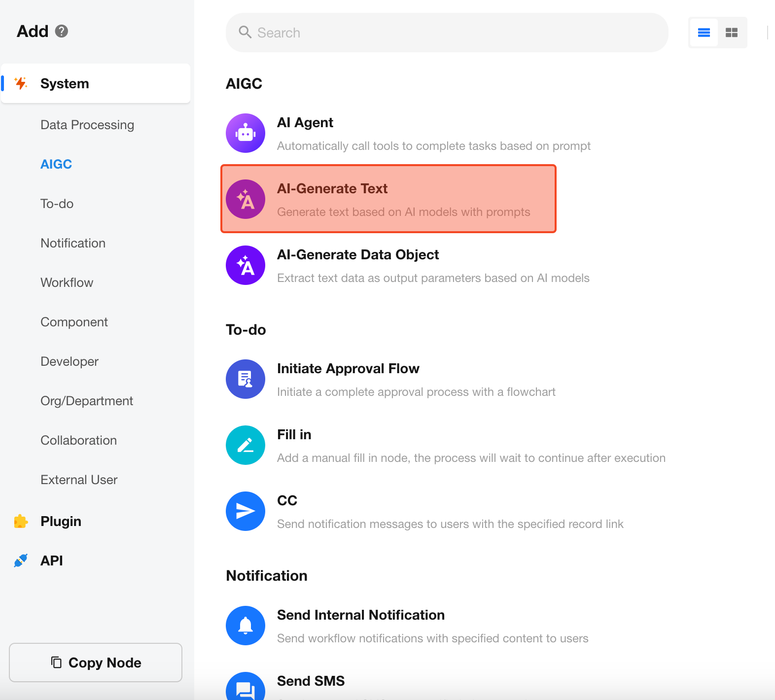Select External User in sidebar

[79, 480]
